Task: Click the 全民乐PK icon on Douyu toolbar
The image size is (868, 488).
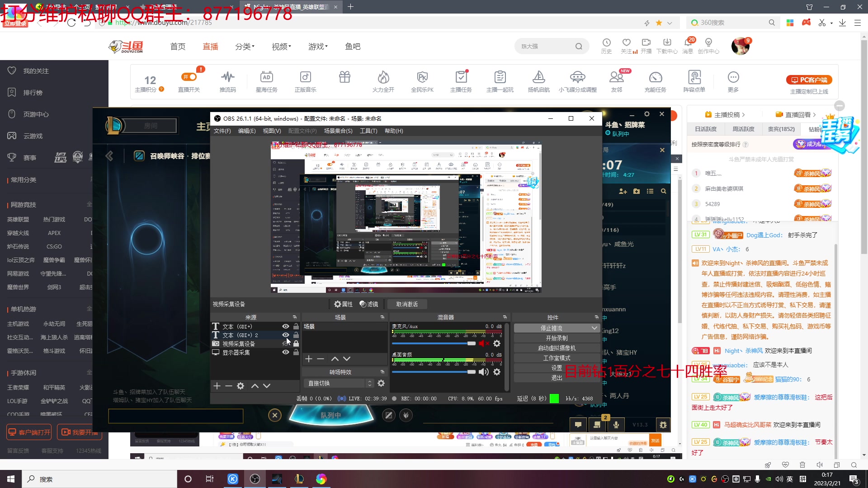Action: tap(422, 81)
